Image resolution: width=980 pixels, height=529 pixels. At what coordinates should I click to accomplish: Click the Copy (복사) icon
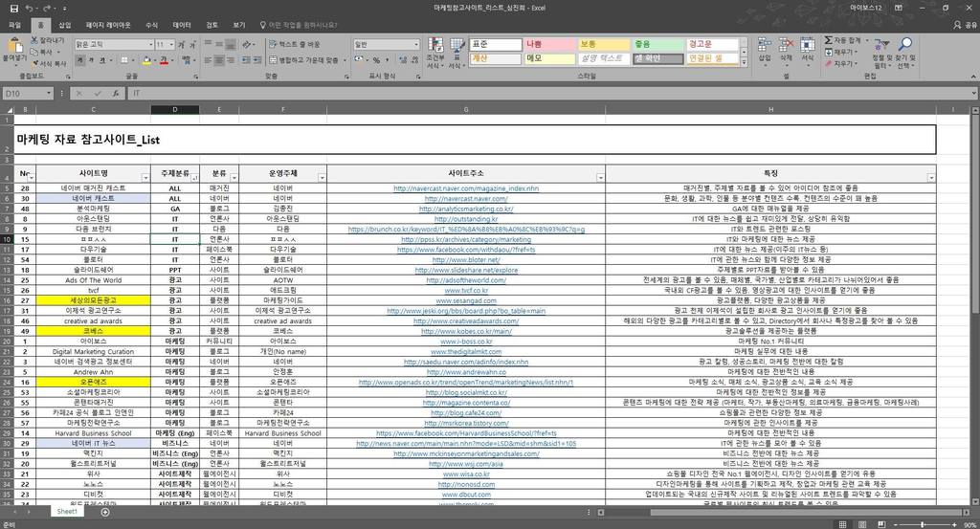click(33, 52)
